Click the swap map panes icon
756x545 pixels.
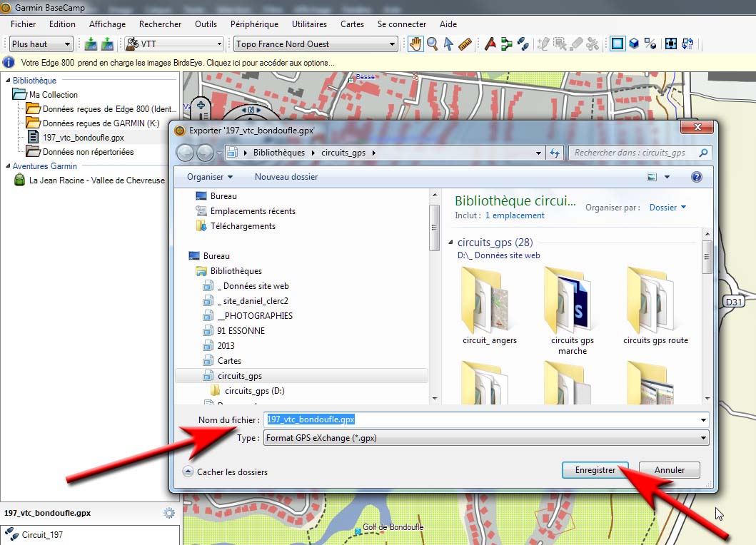click(x=687, y=44)
